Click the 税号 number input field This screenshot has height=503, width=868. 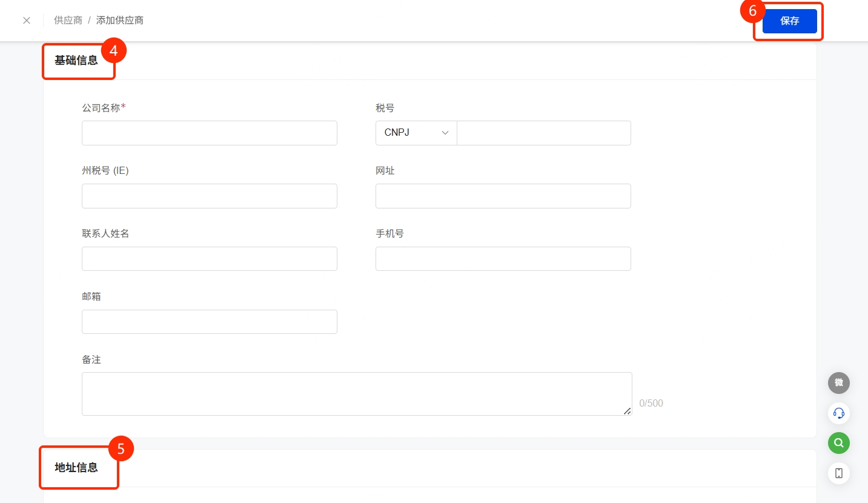(x=544, y=133)
